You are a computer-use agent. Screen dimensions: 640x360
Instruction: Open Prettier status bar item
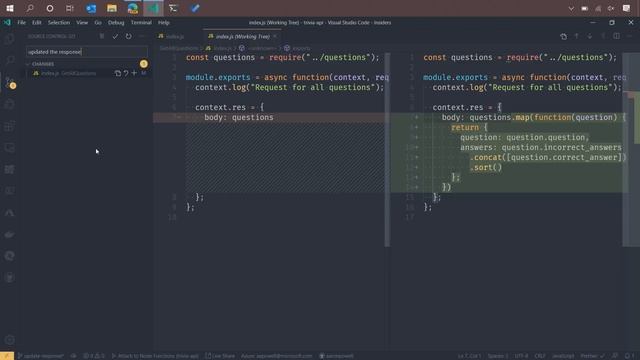click(592, 356)
